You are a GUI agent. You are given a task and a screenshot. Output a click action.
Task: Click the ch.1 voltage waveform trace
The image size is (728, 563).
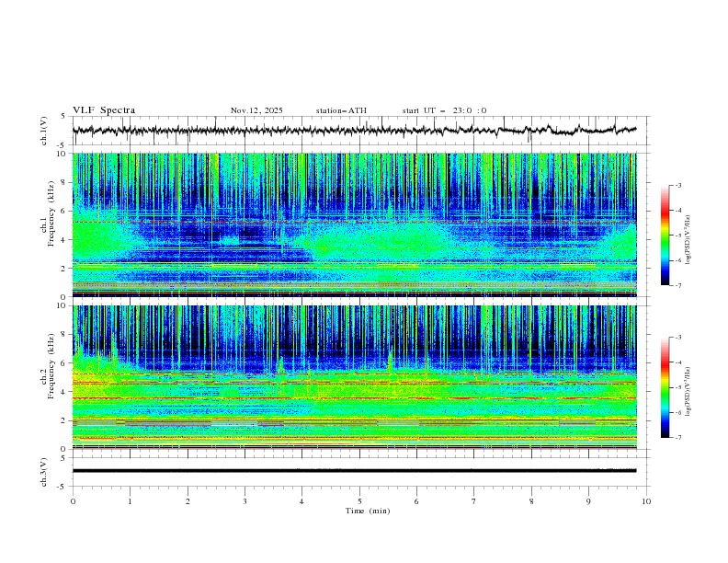coord(354,130)
